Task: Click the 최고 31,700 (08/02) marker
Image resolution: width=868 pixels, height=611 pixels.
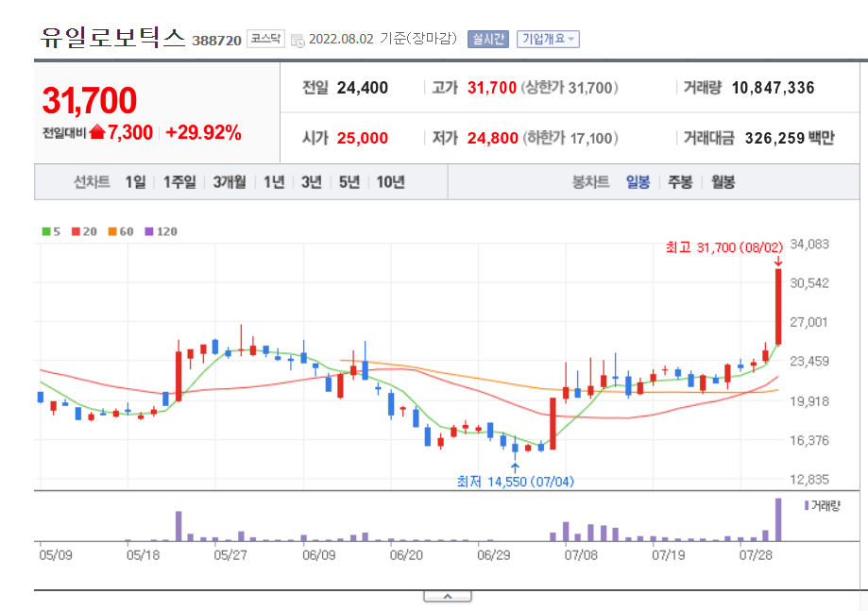Action: click(x=724, y=247)
